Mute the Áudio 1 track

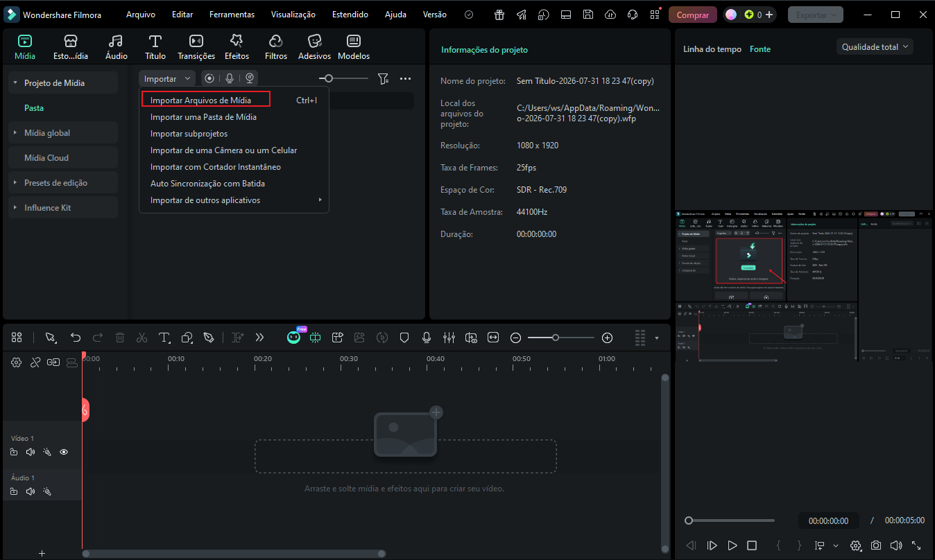[x=31, y=491]
